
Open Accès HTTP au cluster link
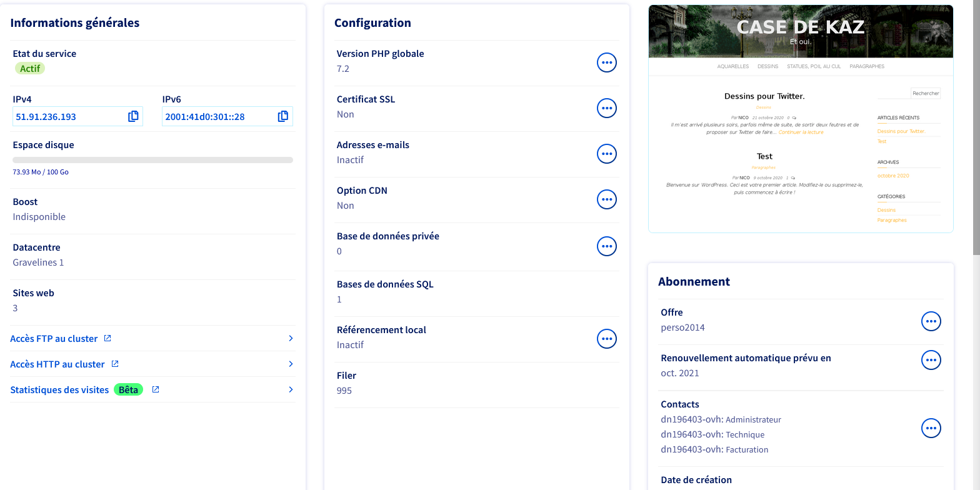pos(57,364)
